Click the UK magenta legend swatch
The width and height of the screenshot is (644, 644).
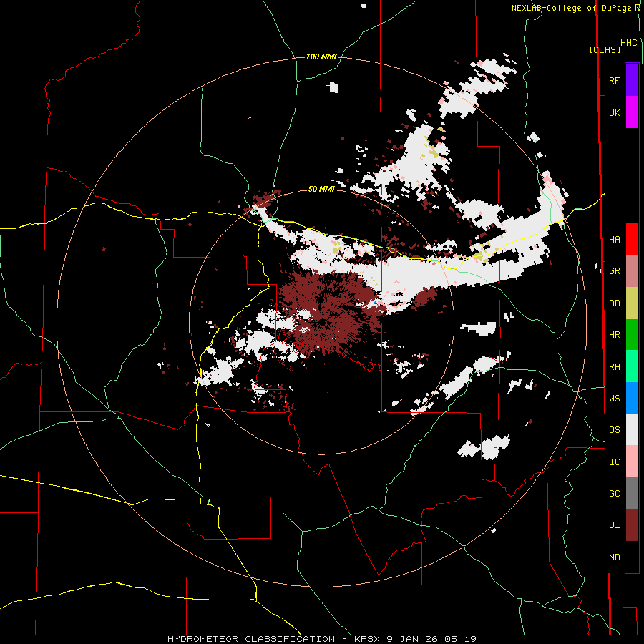tap(632, 112)
